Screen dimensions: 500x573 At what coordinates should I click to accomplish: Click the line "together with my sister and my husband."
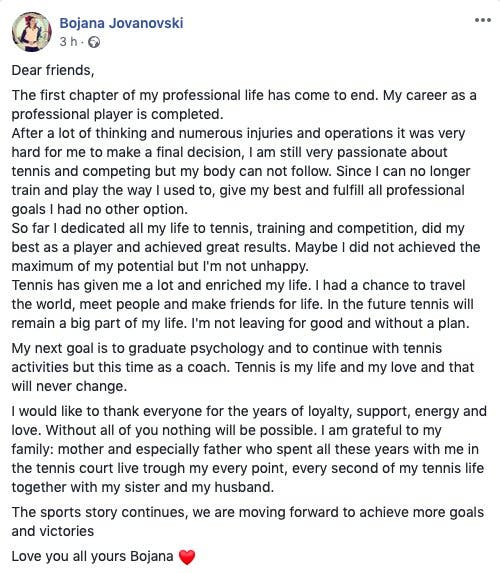(x=143, y=487)
